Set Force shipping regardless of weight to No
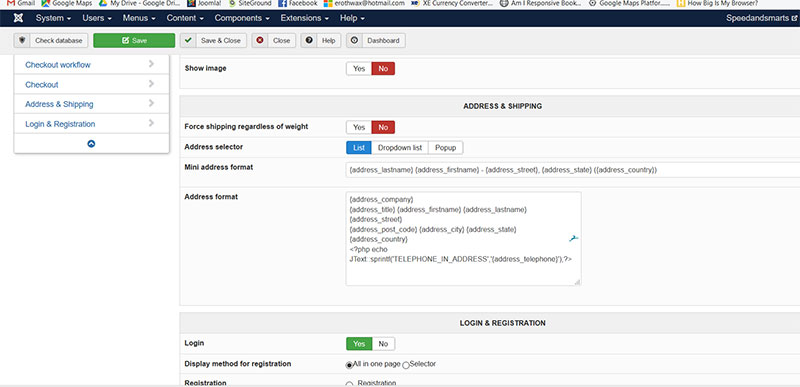Screen dimensions: 800x387 tap(383, 127)
